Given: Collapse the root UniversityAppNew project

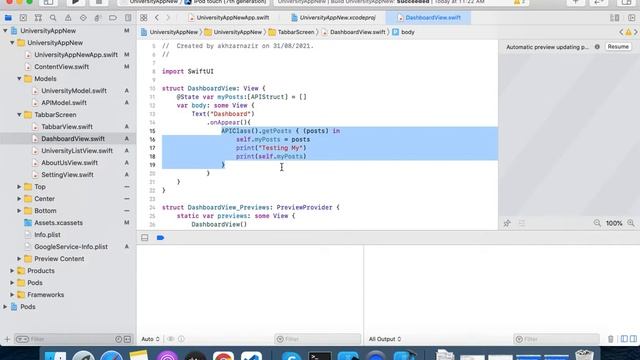Looking at the screenshot, I should coord(5,31).
